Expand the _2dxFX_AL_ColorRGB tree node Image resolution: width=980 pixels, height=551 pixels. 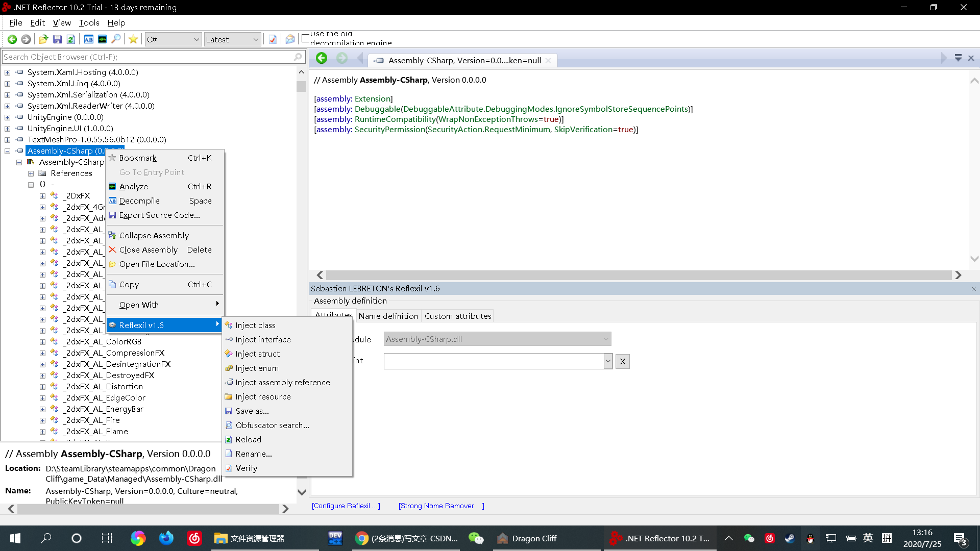[x=42, y=342]
